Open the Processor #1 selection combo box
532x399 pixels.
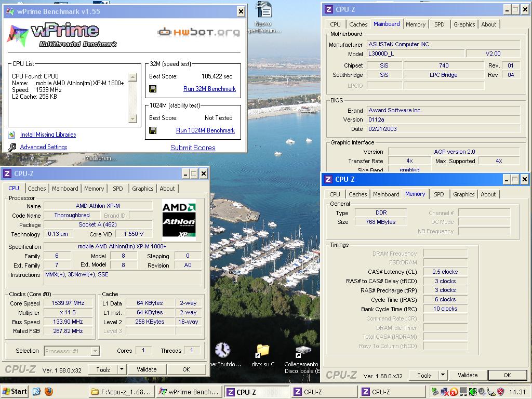(72, 351)
